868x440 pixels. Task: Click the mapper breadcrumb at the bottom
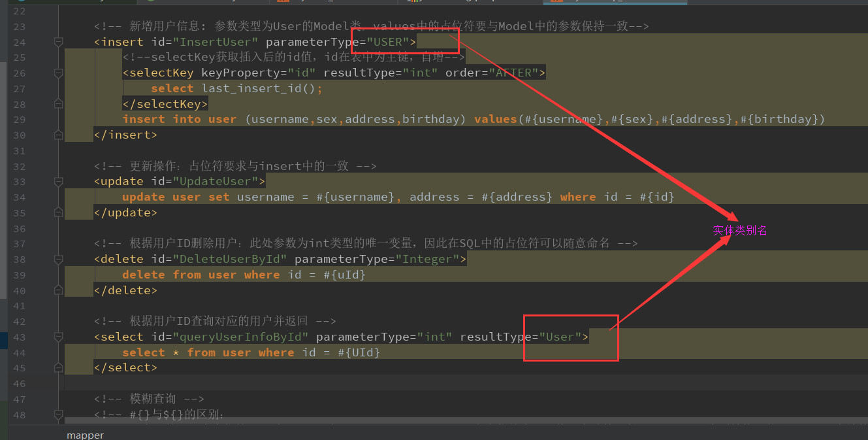point(85,434)
